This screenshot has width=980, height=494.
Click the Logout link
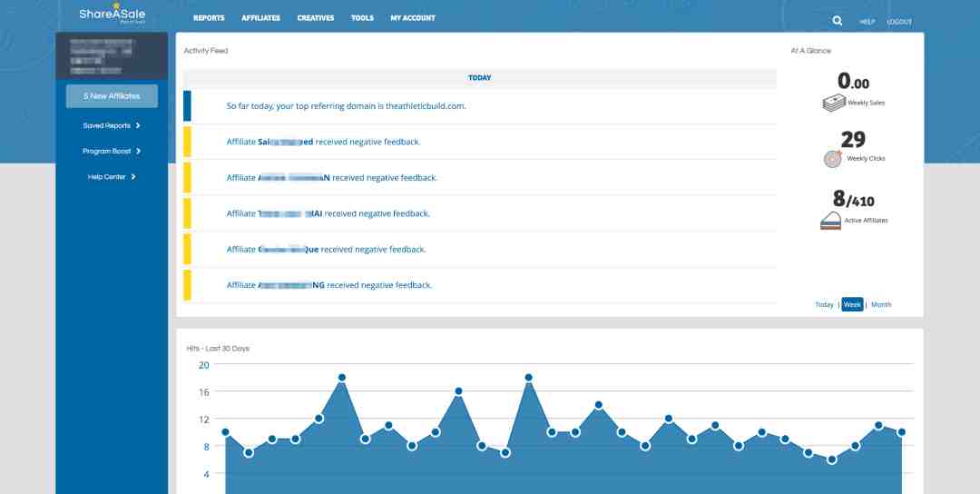click(899, 22)
